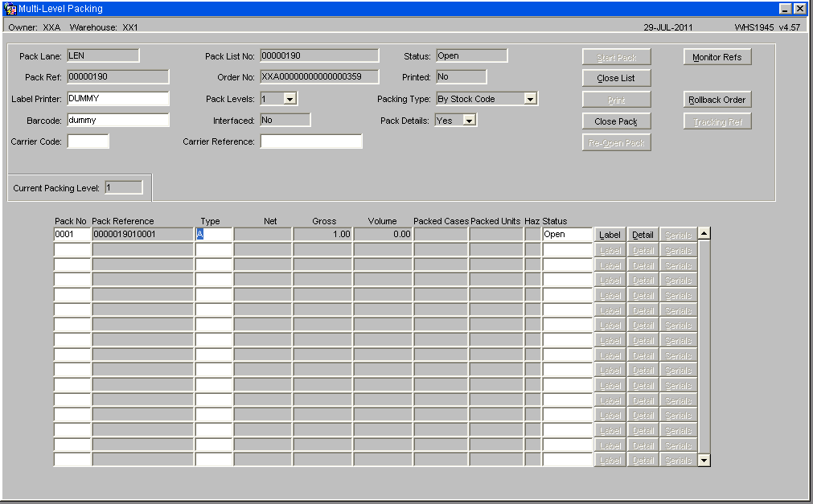The height and width of the screenshot is (504, 813).
Task: Focus the Barcode input field
Action: (117, 121)
